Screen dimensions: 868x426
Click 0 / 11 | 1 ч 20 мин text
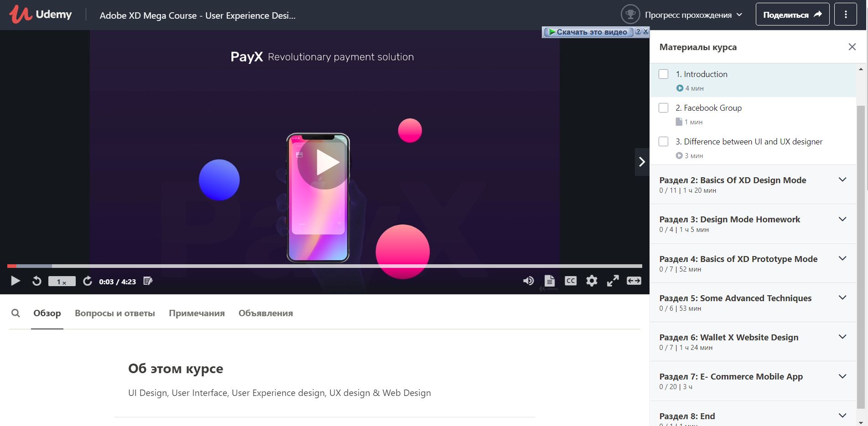point(687,190)
